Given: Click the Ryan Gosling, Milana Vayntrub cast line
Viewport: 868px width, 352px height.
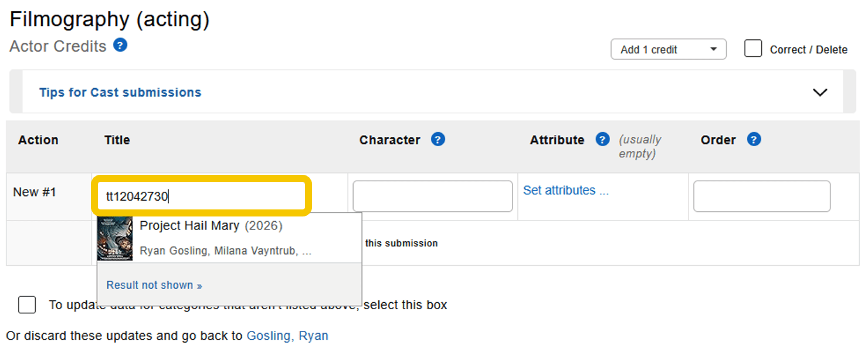Looking at the screenshot, I should [225, 251].
